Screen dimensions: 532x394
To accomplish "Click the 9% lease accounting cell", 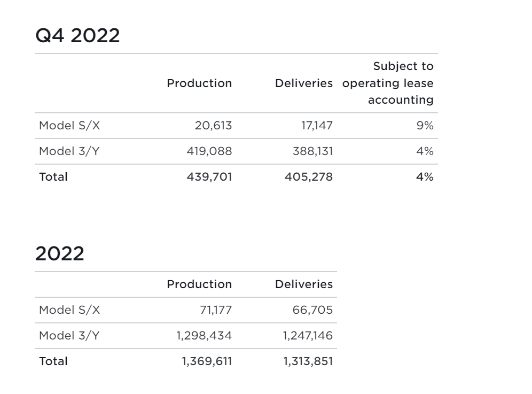I will pos(425,126).
